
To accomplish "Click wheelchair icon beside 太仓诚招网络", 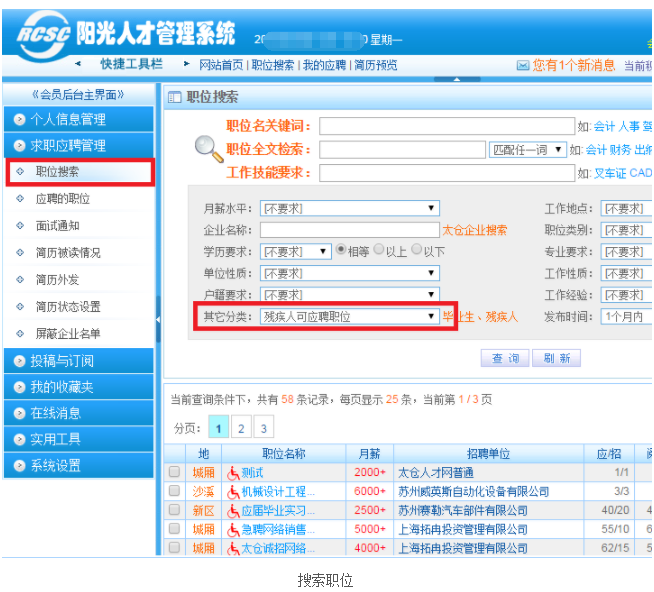I will 233,549.
